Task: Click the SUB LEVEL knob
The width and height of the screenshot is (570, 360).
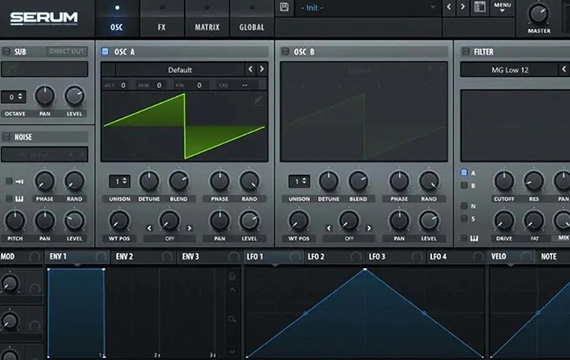Action: (75, 96)
